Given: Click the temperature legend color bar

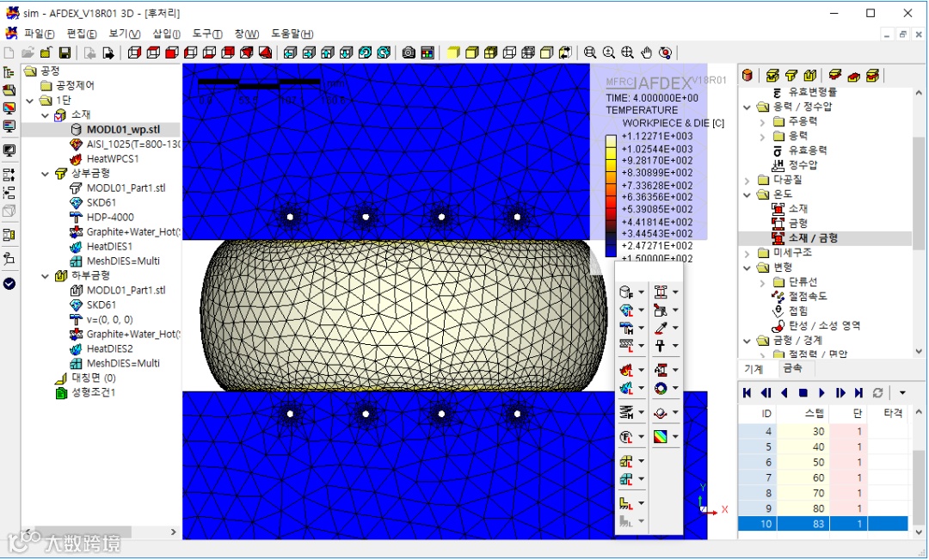Looking at the screenshot, I should tap(611, 195).
